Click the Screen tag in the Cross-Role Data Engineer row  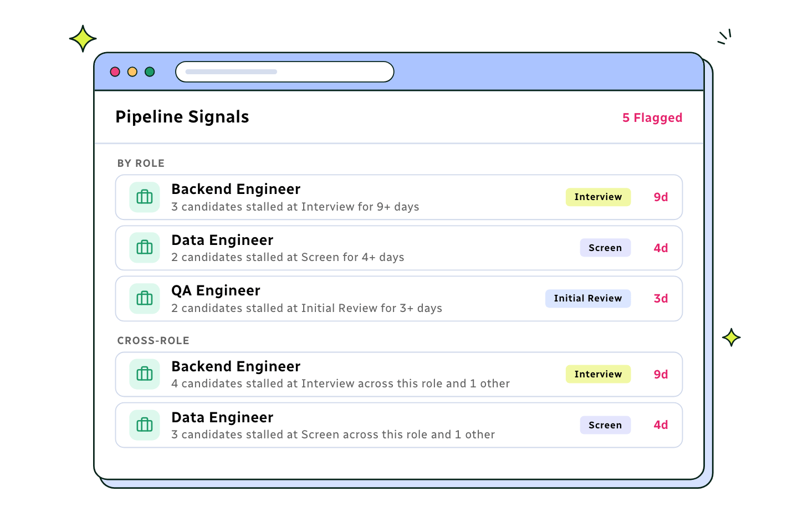click(x=605, y=425)
